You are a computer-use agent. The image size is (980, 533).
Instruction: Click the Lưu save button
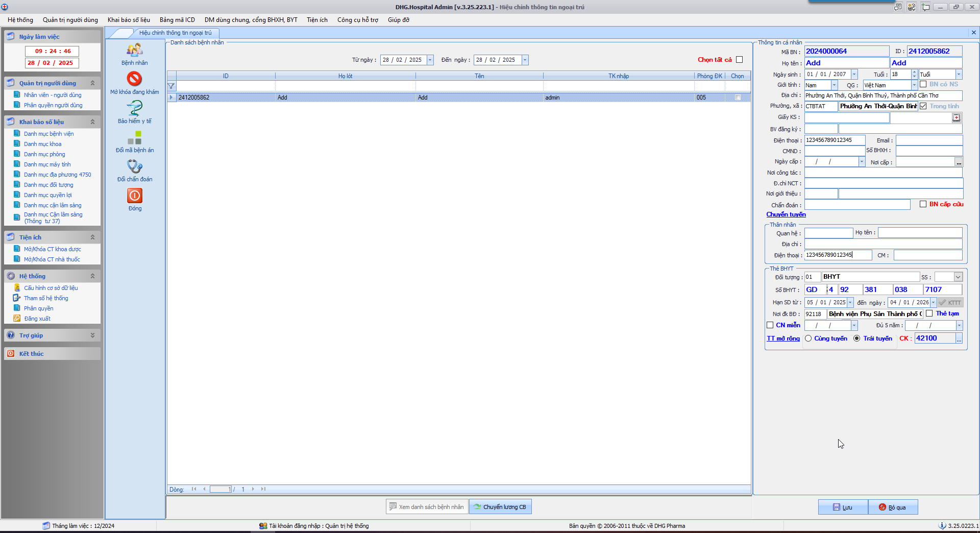tap(843, 507)
